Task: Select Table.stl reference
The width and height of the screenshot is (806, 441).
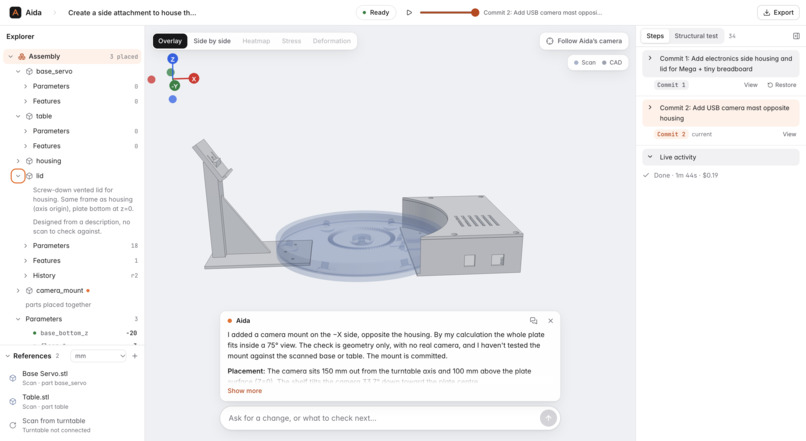Action: (72, 401)
